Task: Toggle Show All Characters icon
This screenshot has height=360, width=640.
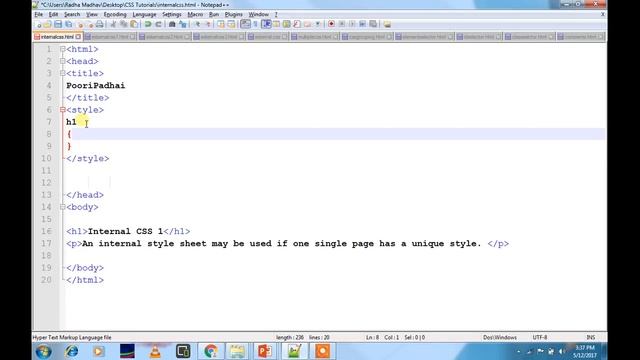Action: [x=256, y=24]
